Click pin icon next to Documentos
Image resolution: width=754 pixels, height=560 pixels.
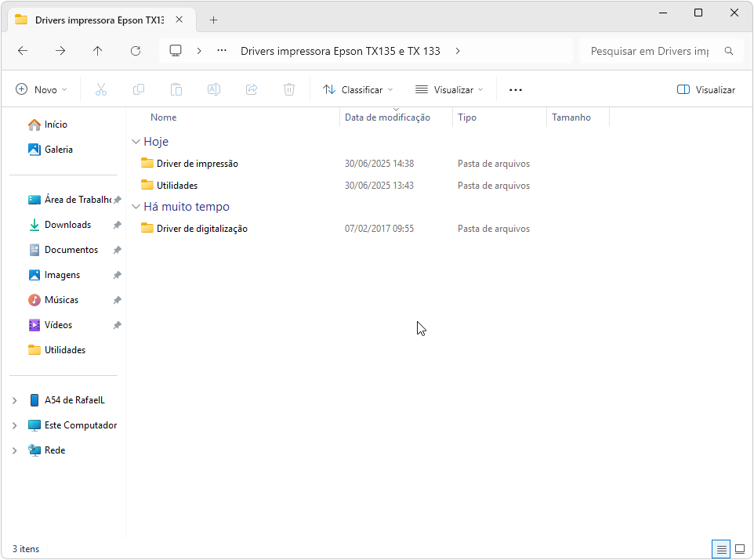[x=117, y=250]
